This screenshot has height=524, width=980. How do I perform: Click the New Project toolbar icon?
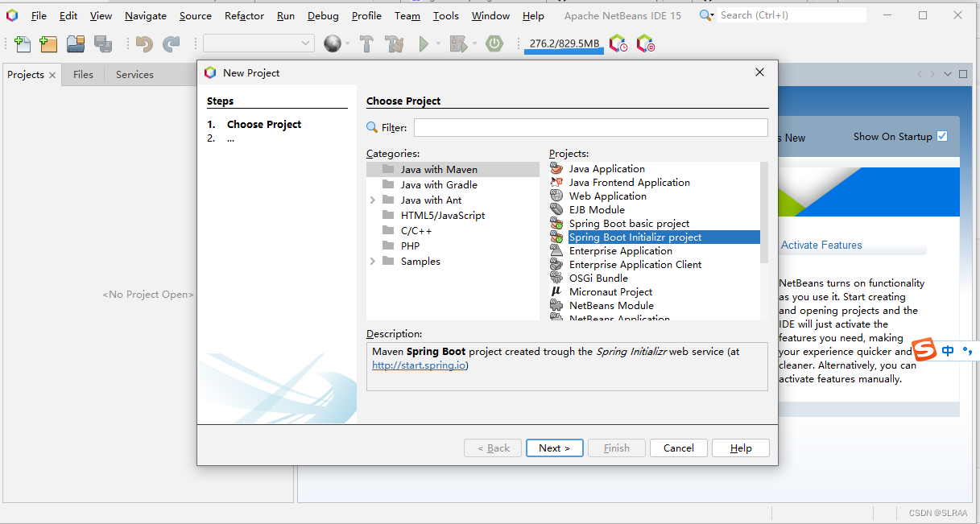click(x=48, y=44)
